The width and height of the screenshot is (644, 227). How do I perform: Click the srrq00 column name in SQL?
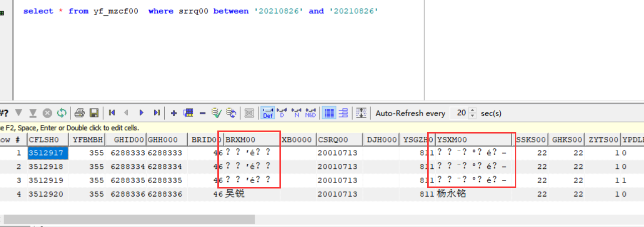193,11
